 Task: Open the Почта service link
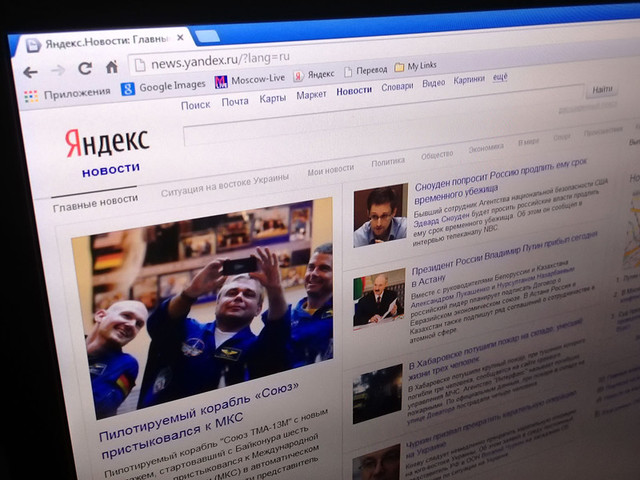coord(235,101)
